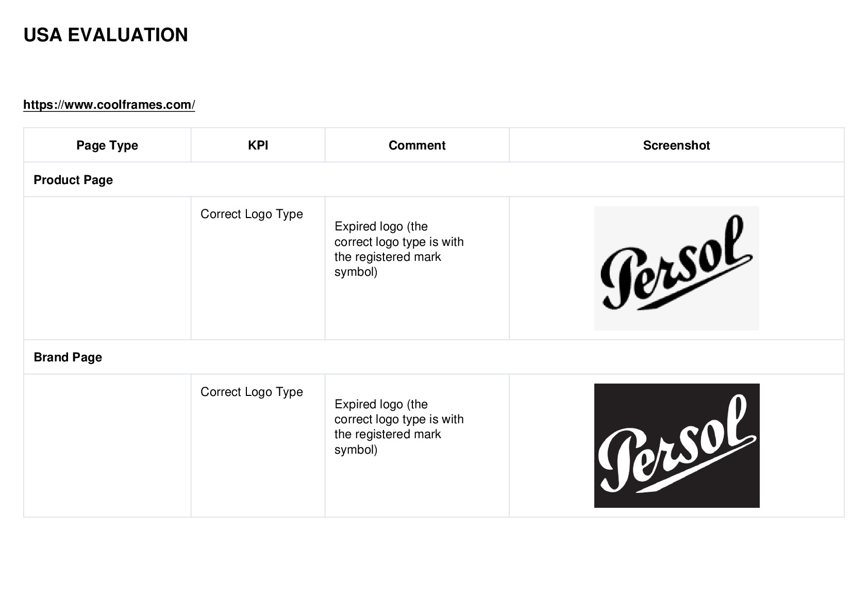
Task: Select the USA EVALUATION heading
Action: (x=106, y=35)
